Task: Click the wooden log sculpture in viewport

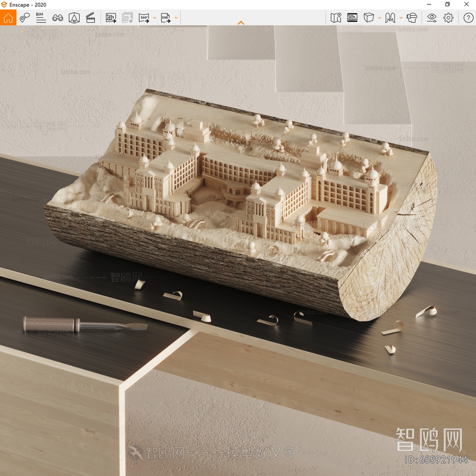Action: pos(241,205)
